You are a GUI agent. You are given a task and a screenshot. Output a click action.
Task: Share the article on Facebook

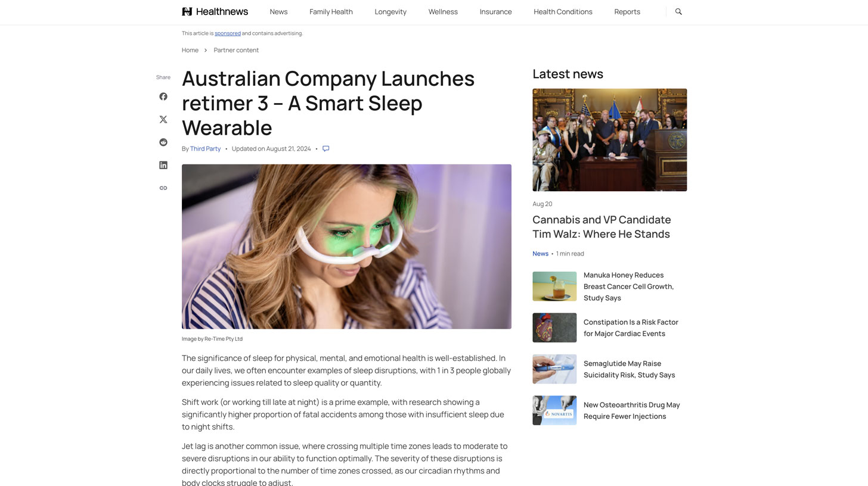click(x=163, y=96)
